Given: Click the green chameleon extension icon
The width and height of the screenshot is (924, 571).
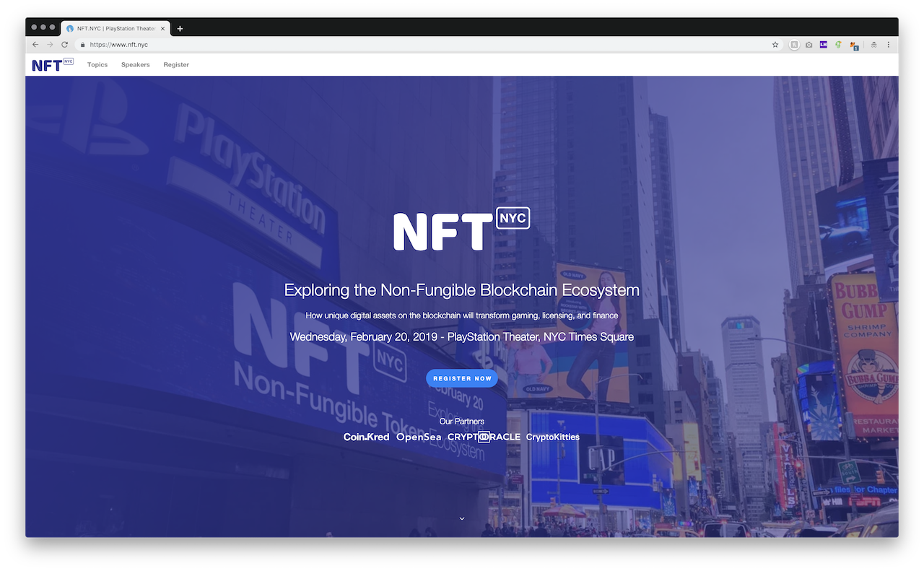Looking at the screenshot, I should pyautogui.click(x=838, y=45).
